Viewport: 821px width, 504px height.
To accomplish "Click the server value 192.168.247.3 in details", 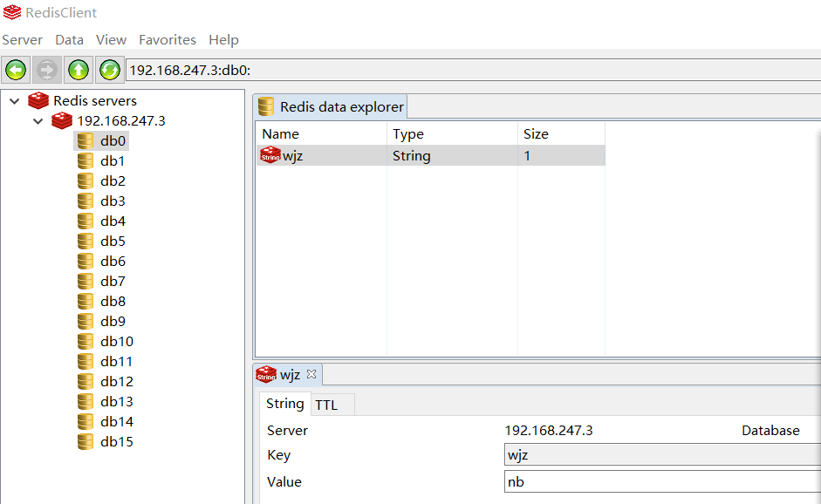I will (x=549, y=430).
